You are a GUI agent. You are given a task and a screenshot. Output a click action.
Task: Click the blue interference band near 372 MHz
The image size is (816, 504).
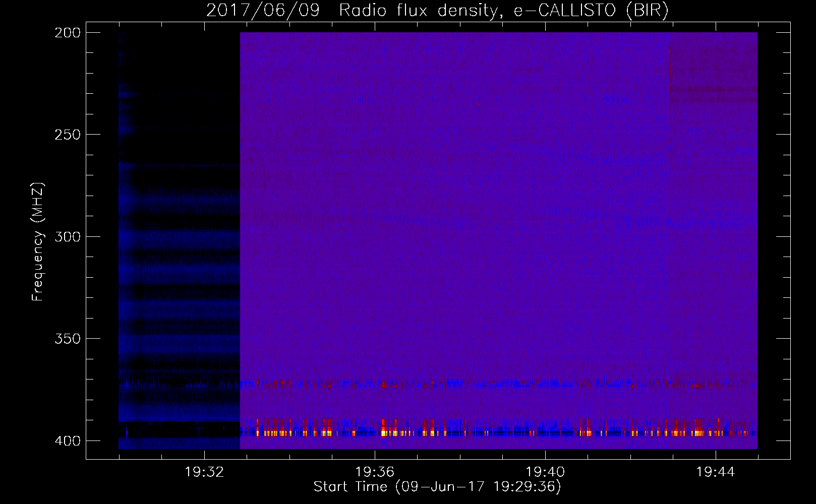498,384
